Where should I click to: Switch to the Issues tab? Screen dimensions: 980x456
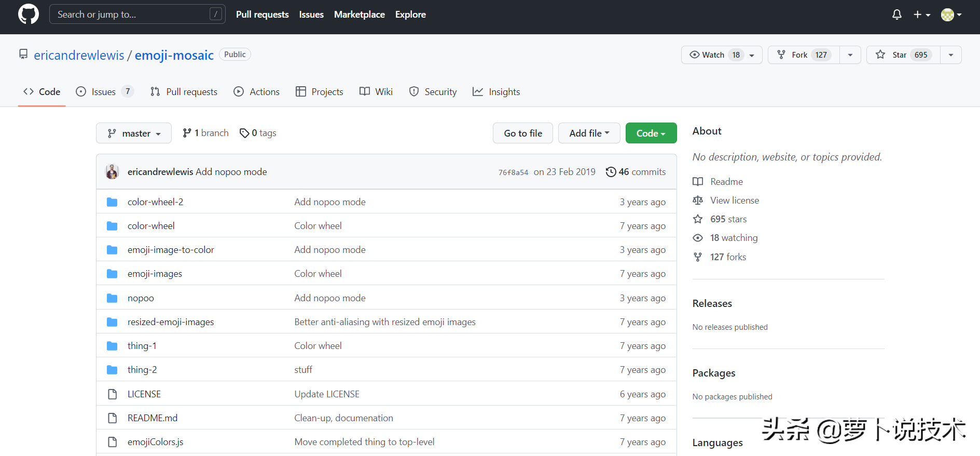point(104,92)
